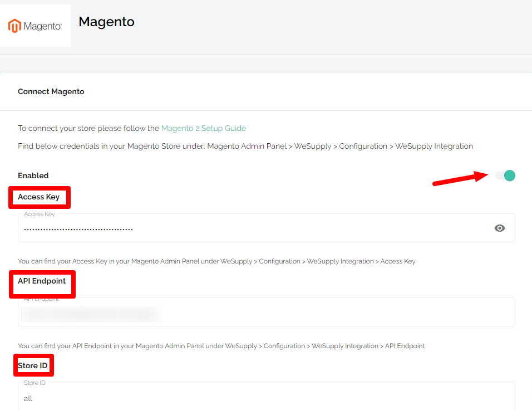Click the API Endpoint location help text
The image size is (532, 410).
point(221,346)
